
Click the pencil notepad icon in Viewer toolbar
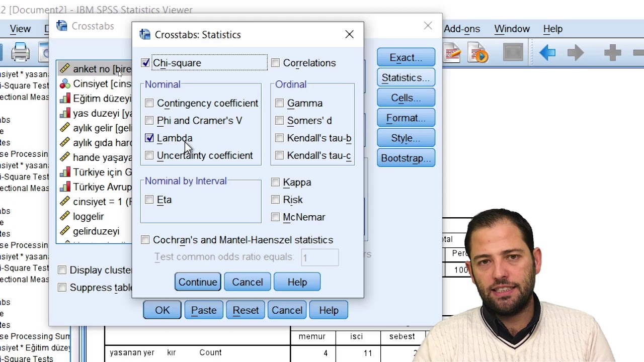451,52
